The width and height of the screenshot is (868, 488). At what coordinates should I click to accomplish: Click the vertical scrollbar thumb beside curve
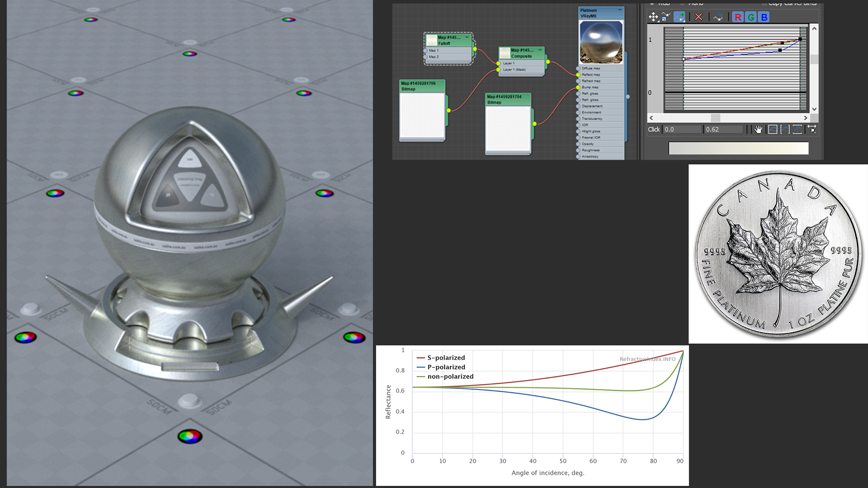point(814,59)
